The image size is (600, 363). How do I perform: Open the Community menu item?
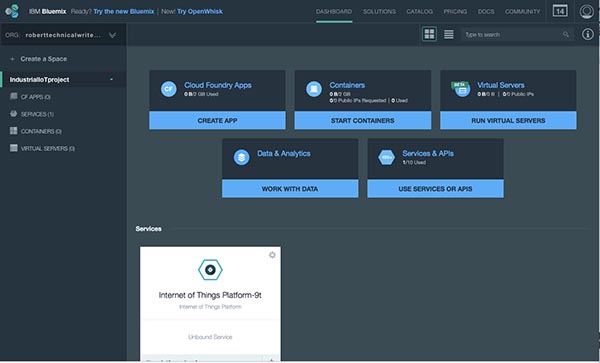click(x=522, y=11)
